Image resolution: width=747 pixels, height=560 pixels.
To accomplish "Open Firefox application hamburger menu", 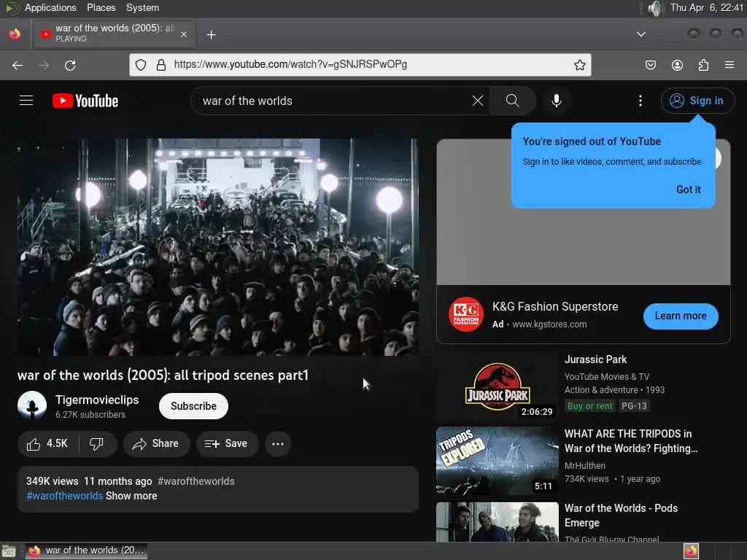I will [729, 65].
